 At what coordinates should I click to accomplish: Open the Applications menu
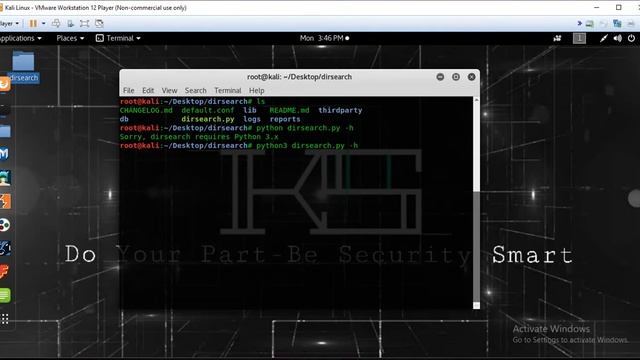pyautogui.click(x=20, y=38)
